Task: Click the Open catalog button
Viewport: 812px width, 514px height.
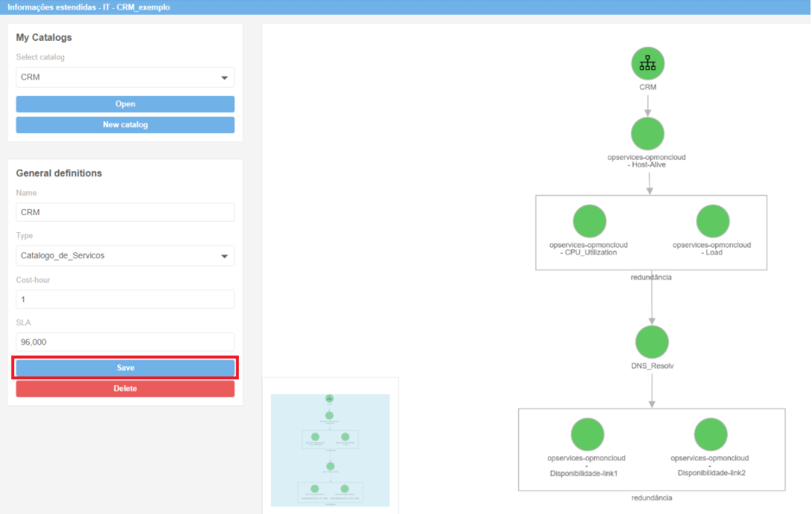Action: pyautogui.click(x=125, y=104)
